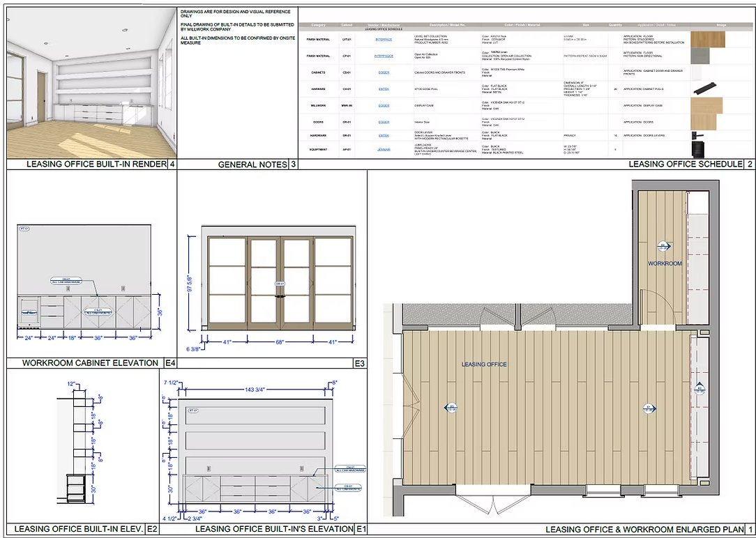Open the EGGER vendor link in the DOORS row
Viewport: 756px width, 538px height.
(384, 123)
